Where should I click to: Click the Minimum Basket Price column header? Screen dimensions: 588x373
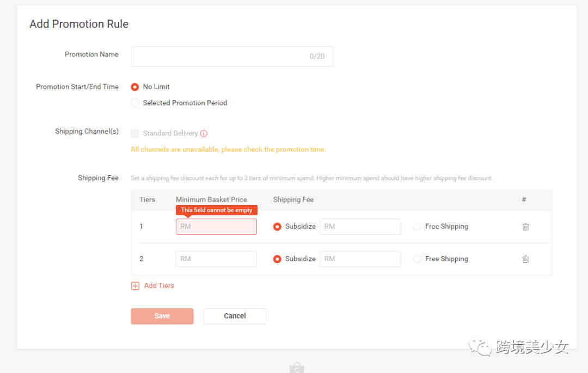(x=211, y=200)
